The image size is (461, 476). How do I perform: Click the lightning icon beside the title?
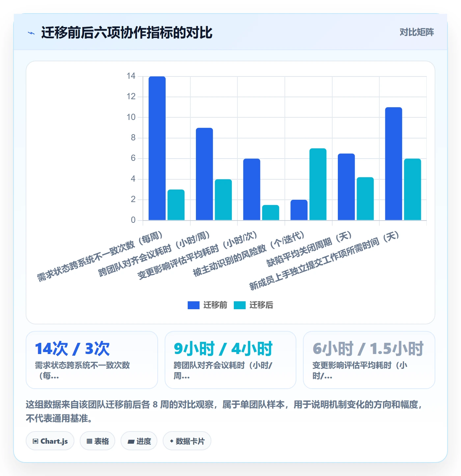31,33
